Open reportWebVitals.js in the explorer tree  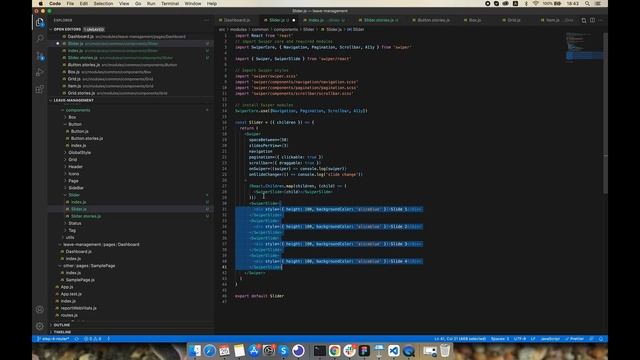78,308
